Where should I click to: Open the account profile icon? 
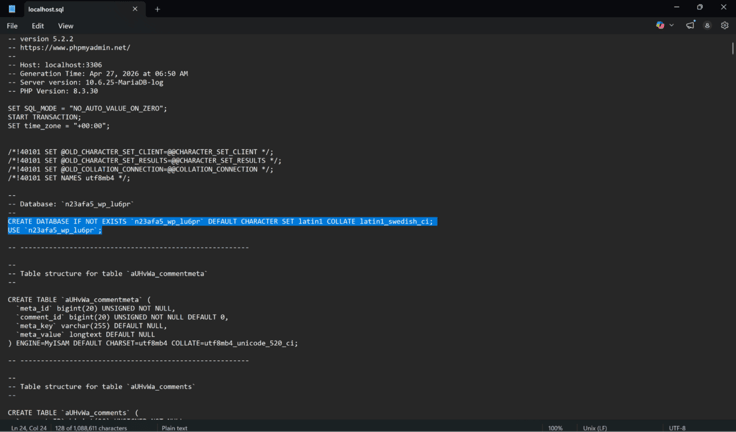click(x=707, y=25)
